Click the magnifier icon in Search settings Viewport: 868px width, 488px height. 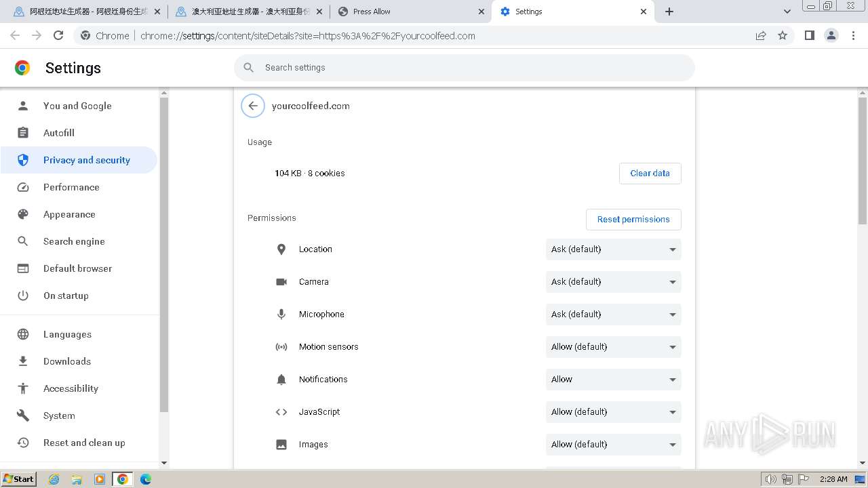(x=249, y=68)
